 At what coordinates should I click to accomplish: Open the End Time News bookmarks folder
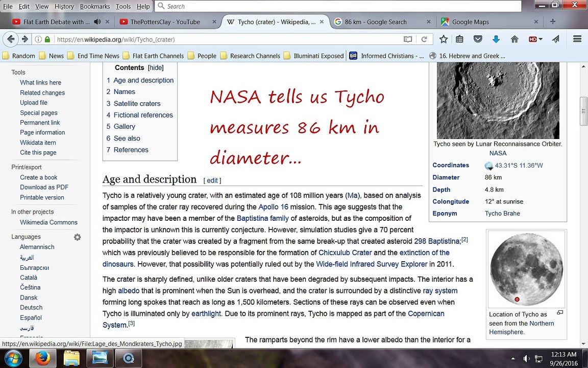(93, 56)
